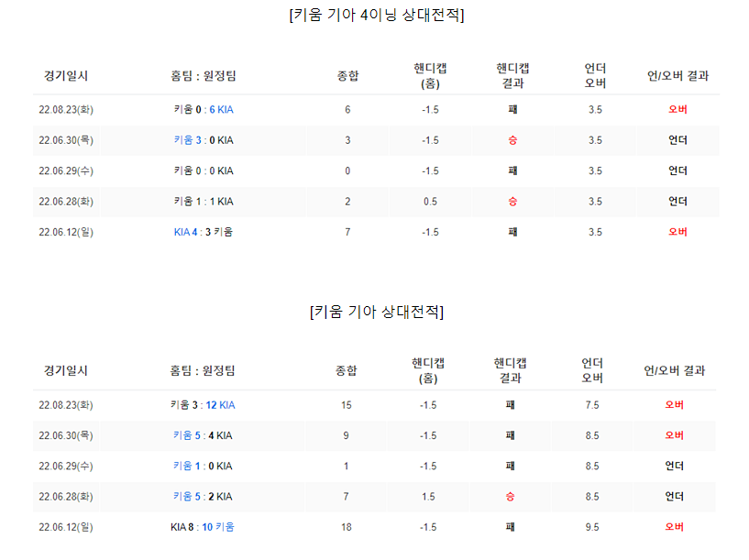Click date '22.06.12(일)' in the lower table
The image size is (749, 560).
(66, 527)
